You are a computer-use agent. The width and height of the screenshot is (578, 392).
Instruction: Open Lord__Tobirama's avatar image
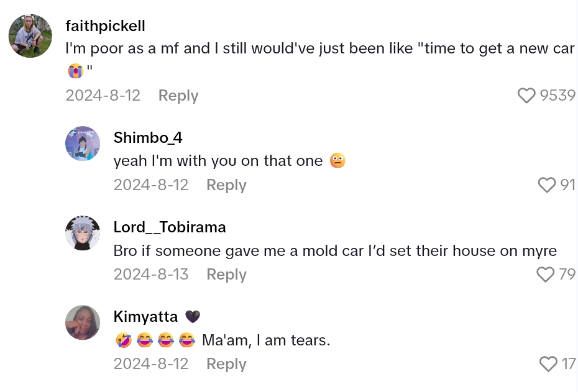tap(83, 233)
